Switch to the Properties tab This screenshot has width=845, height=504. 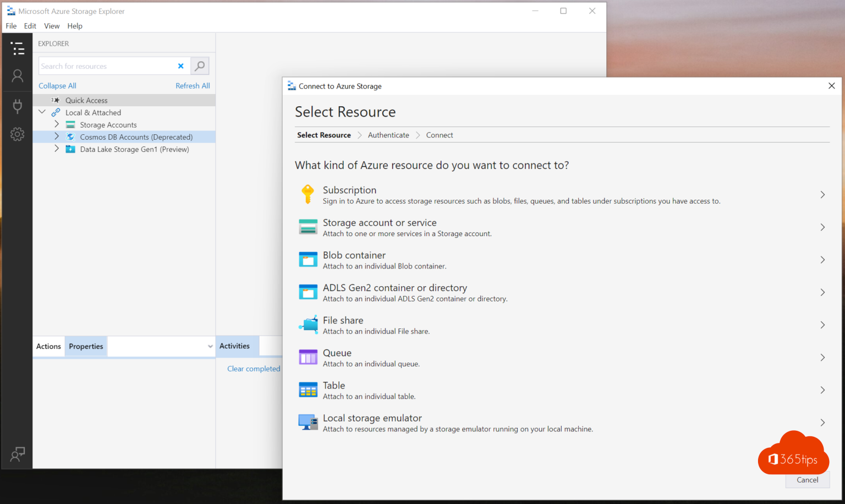pos(86,346)
